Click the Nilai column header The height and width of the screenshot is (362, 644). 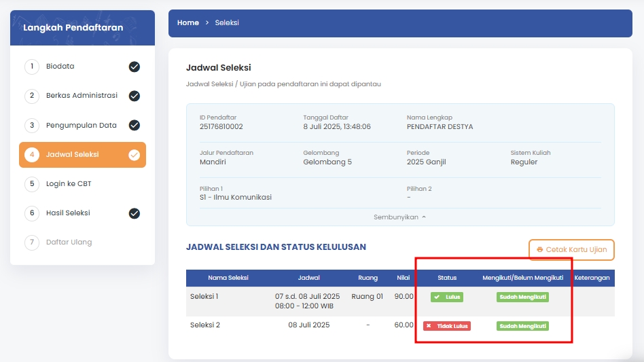point(404,278)
